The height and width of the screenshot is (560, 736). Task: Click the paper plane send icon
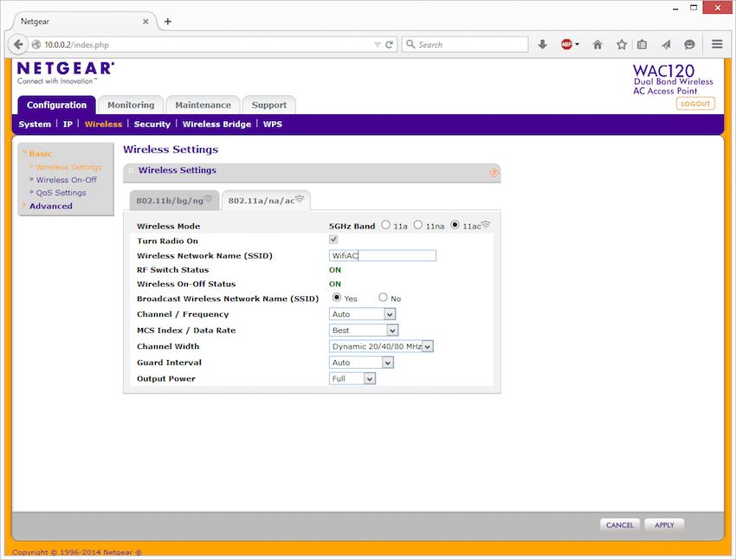pos(666,44)
